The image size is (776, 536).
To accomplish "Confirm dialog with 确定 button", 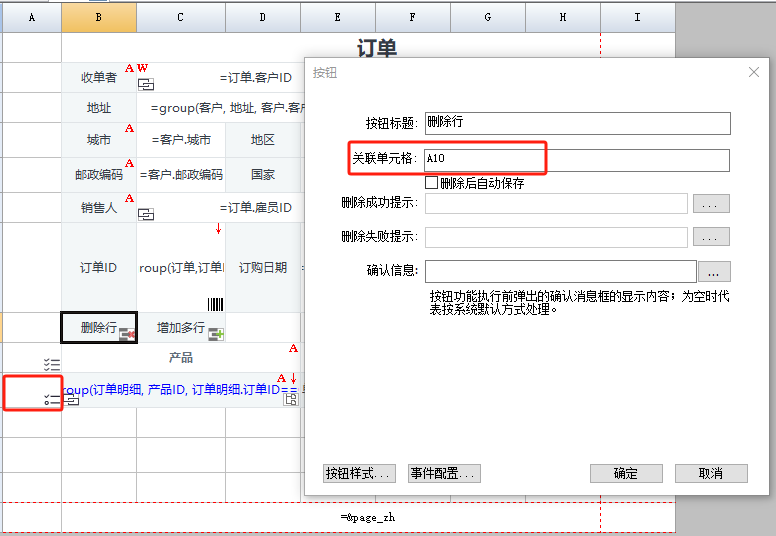I will click(x=626, y=473).
